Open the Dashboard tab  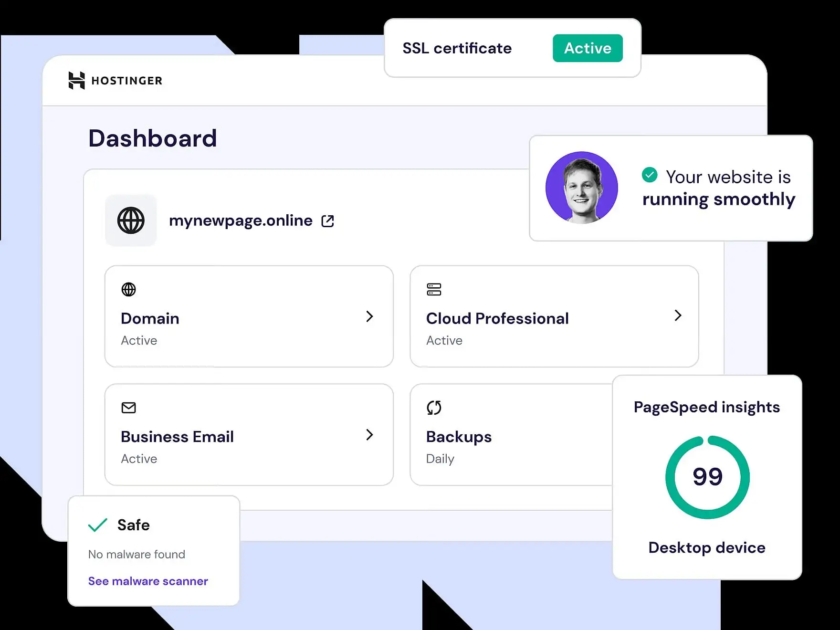pyautogui.click(x=153, y=138)
